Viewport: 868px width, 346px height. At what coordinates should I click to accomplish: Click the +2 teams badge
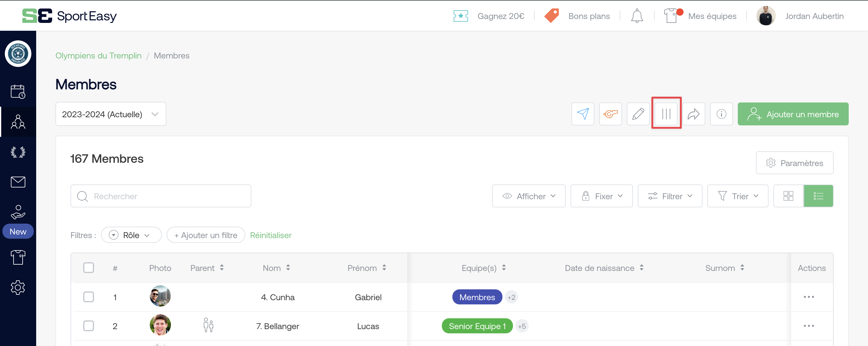pyautogui.click(x=511, y=297)
